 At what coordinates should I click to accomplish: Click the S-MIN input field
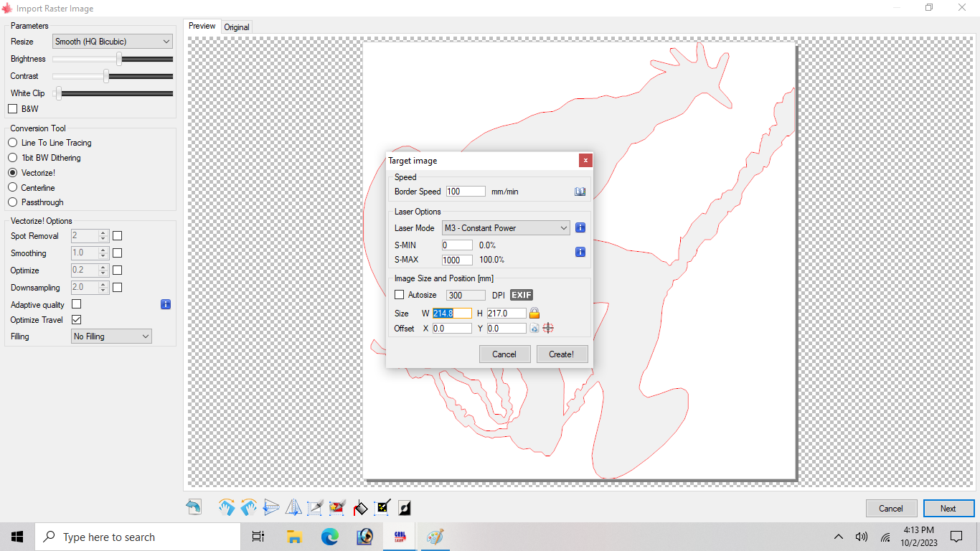click(458, 245)
